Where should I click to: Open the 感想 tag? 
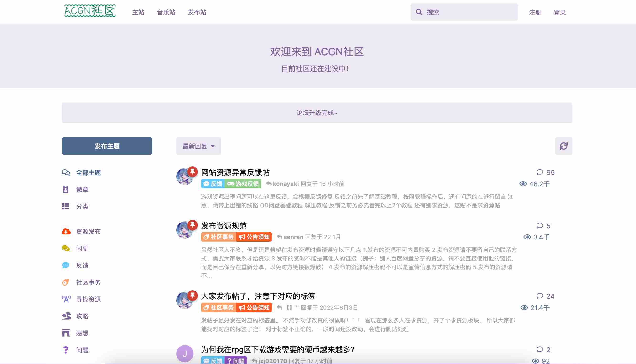(82, 333)
